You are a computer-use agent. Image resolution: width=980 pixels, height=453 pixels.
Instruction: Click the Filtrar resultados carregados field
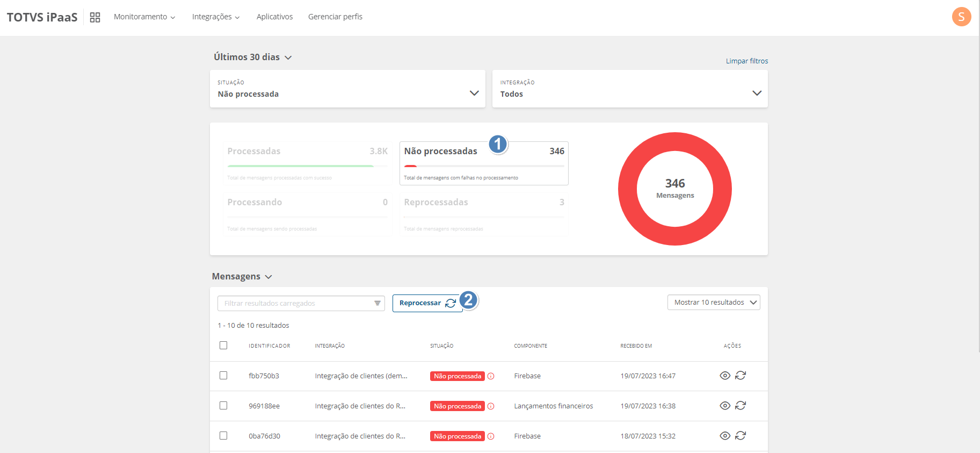click(301, 304)
